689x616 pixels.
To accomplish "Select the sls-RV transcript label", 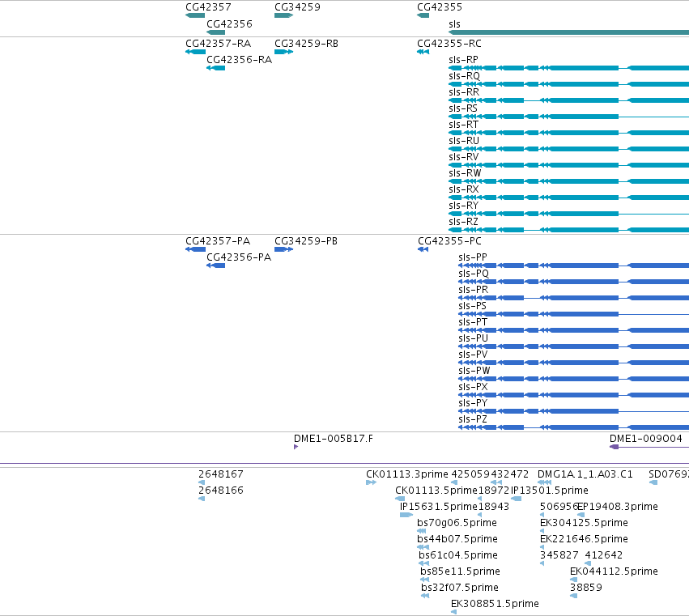I will (464, 157).
